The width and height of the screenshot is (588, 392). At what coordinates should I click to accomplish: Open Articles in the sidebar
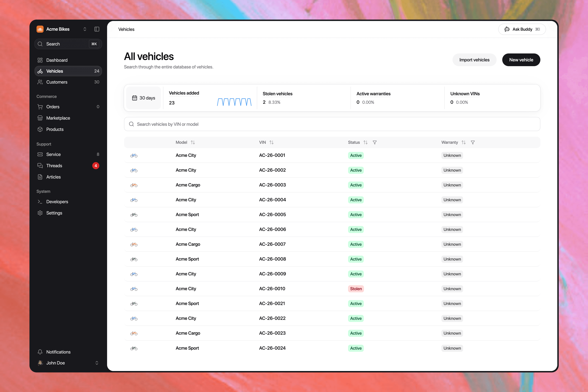click(x=68, y=177)
